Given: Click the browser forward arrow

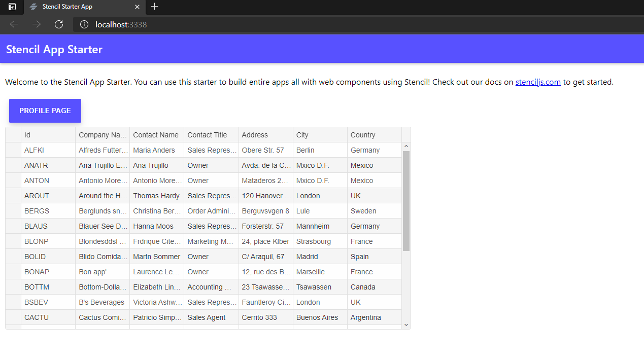Looking at the screenshot, I should click(x=37, y=24).
